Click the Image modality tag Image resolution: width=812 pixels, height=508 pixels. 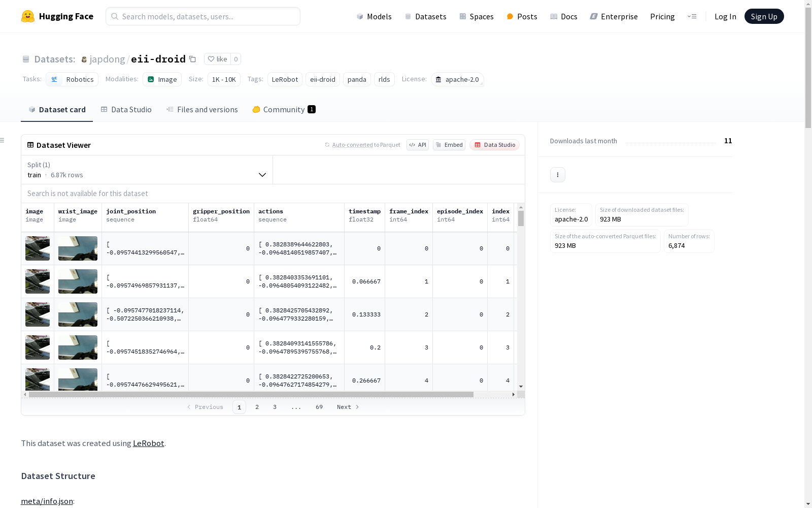(162, 79)
